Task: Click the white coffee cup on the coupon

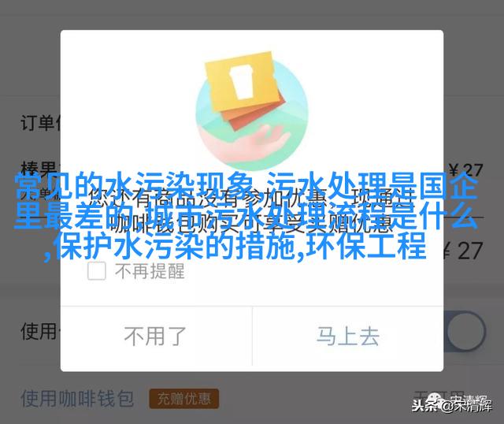Action: 242,81
